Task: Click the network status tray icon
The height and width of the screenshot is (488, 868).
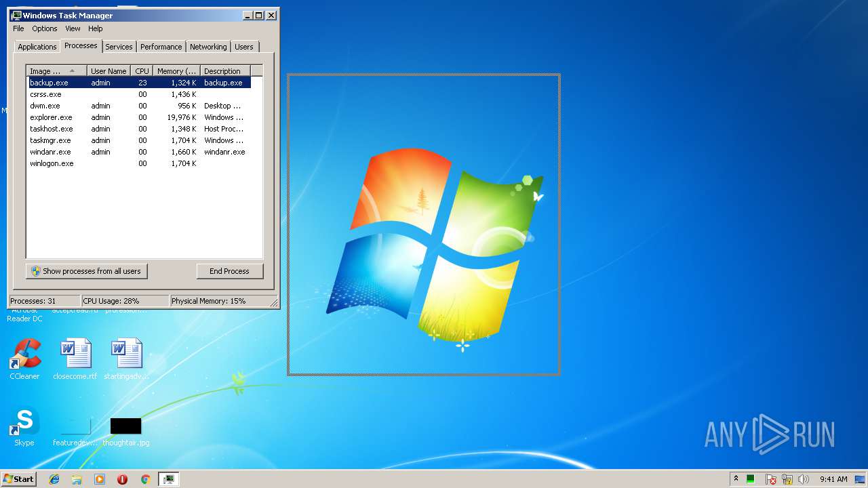Action: tap(787, 479)
